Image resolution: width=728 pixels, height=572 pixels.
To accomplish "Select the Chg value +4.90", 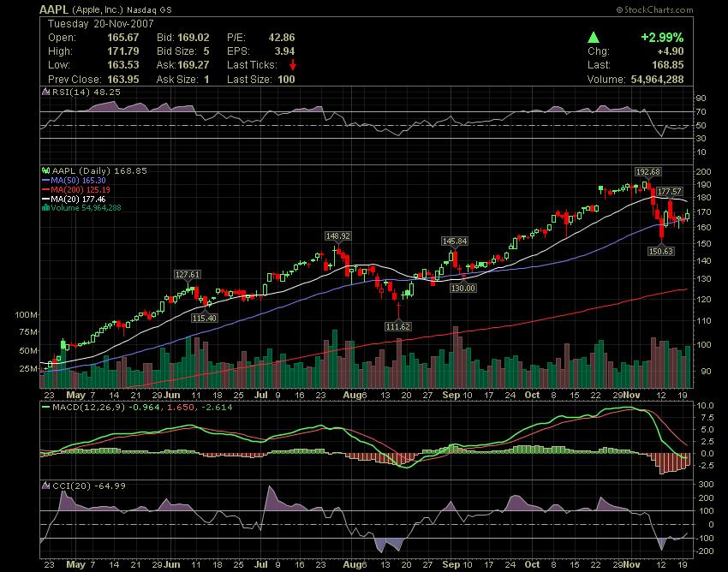I will [x=670, y=51].
